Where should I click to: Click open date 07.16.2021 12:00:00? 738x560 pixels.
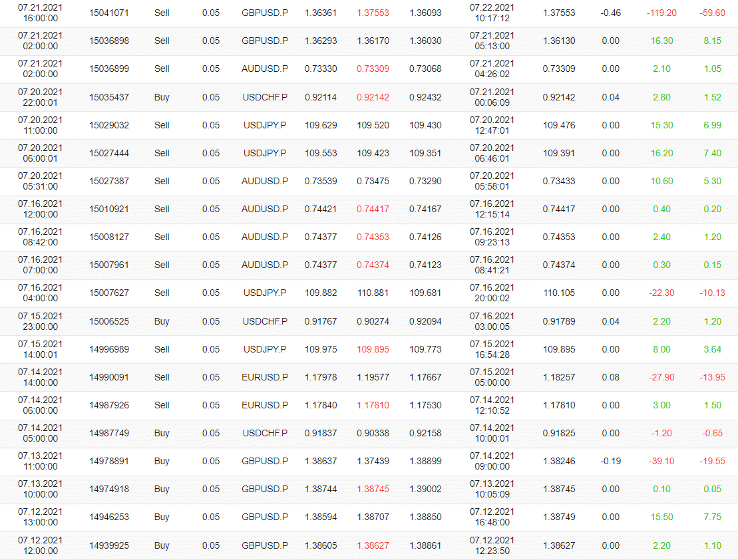pos(40,209)
